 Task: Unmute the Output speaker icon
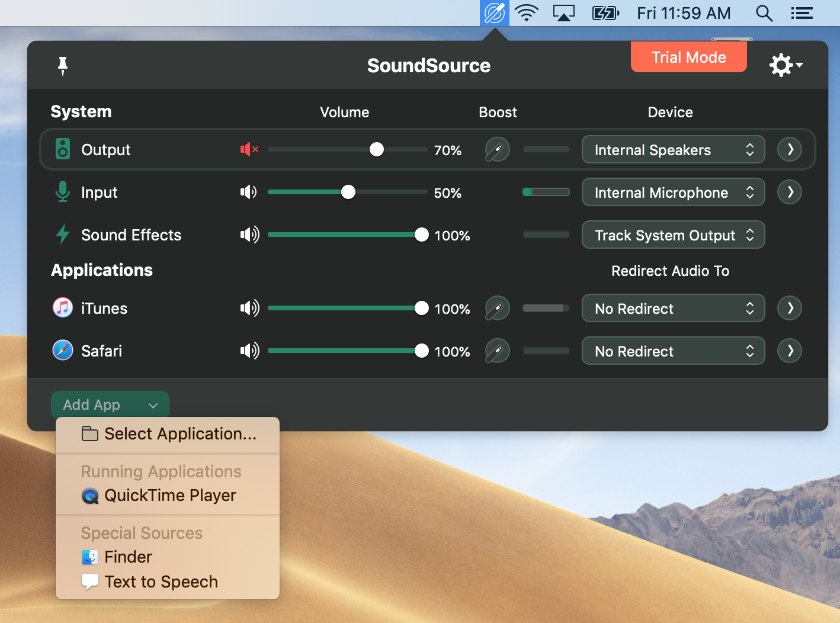point(249,150)
